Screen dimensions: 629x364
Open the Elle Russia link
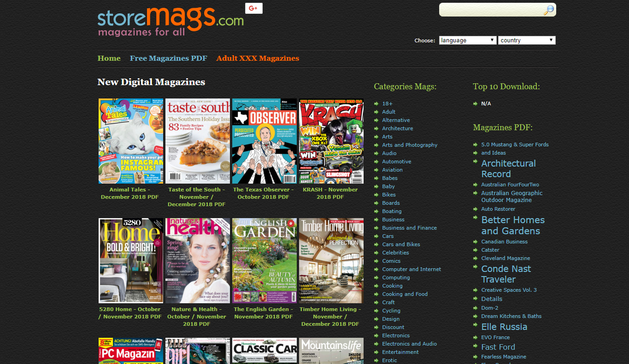(x=504, y=327)
